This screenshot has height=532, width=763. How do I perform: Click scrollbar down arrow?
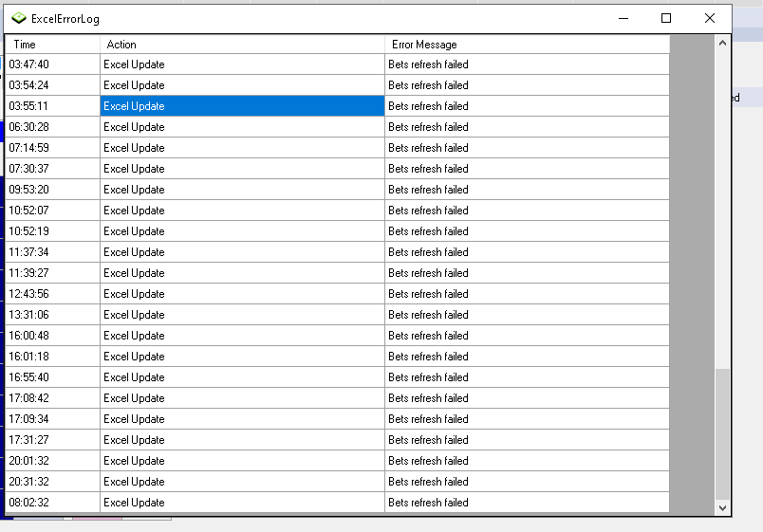click(722, 507)
